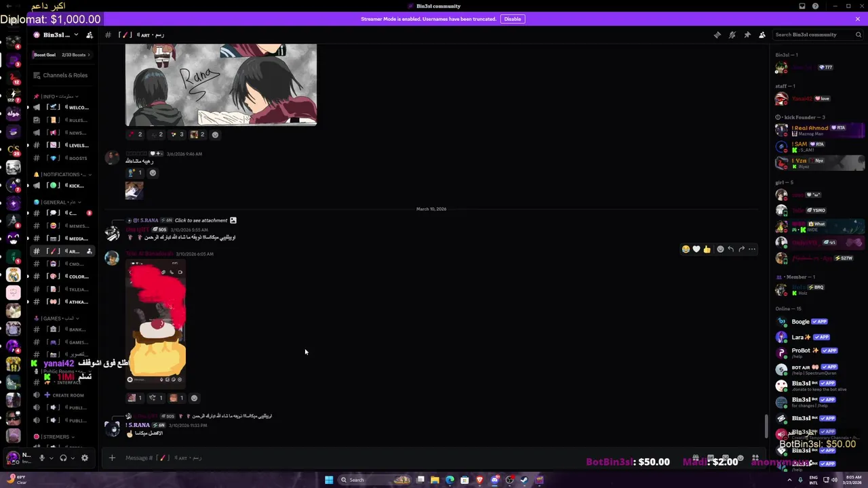Screen dimensions: 868x488
Task: Open the Inbox icon in title bar
Action: (802, 6)
